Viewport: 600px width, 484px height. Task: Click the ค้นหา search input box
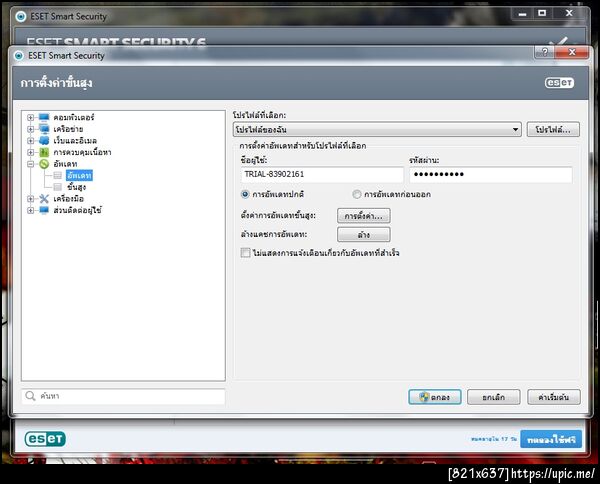[123, 396]
